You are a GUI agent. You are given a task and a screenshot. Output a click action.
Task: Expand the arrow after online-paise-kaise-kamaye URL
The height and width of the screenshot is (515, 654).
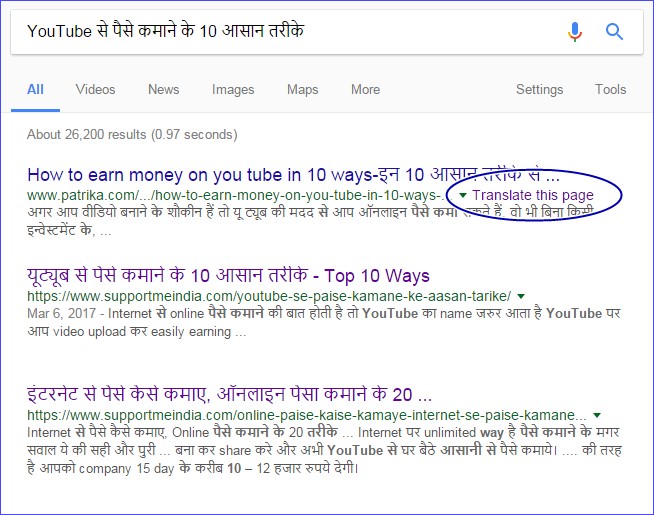pos(597,415)
